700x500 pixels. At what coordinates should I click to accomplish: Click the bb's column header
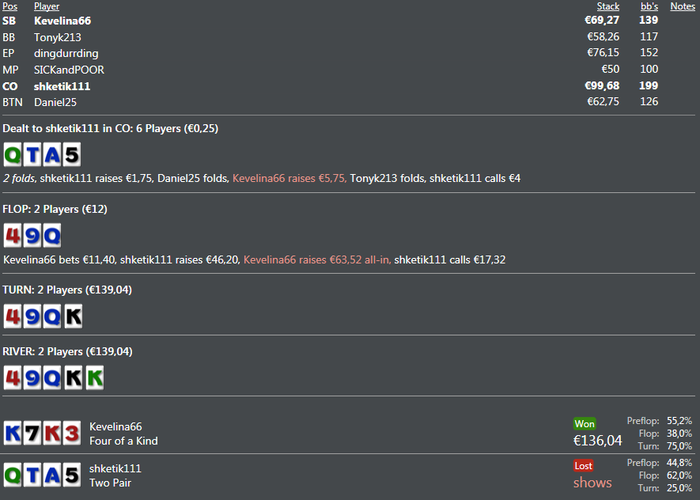[x=649, y=6]
